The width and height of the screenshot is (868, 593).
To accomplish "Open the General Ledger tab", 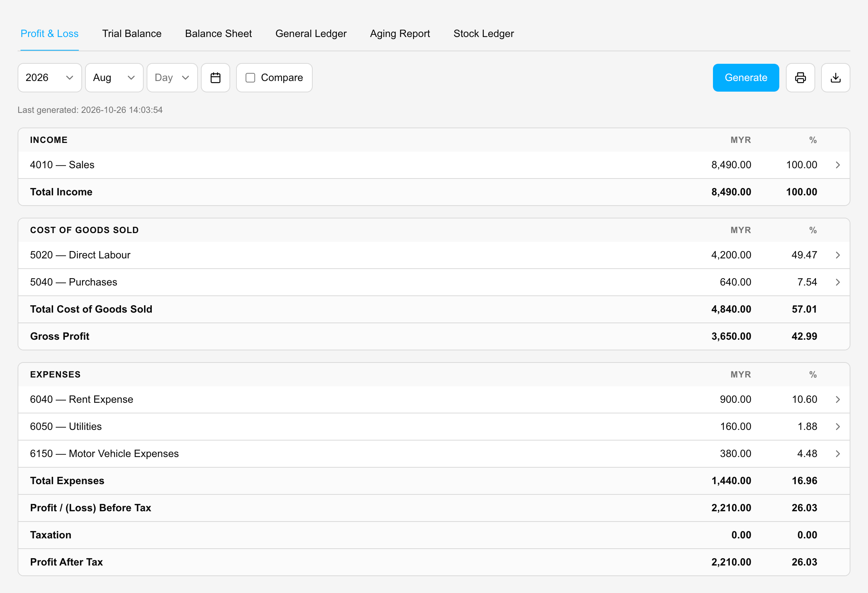I will pyautogui.click(x=311, y=34).
